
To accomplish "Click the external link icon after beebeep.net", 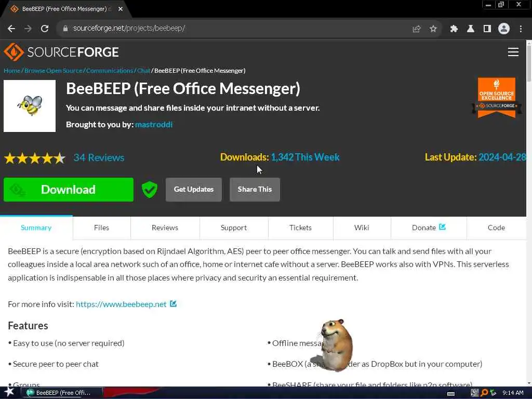I will pos(173,303).
